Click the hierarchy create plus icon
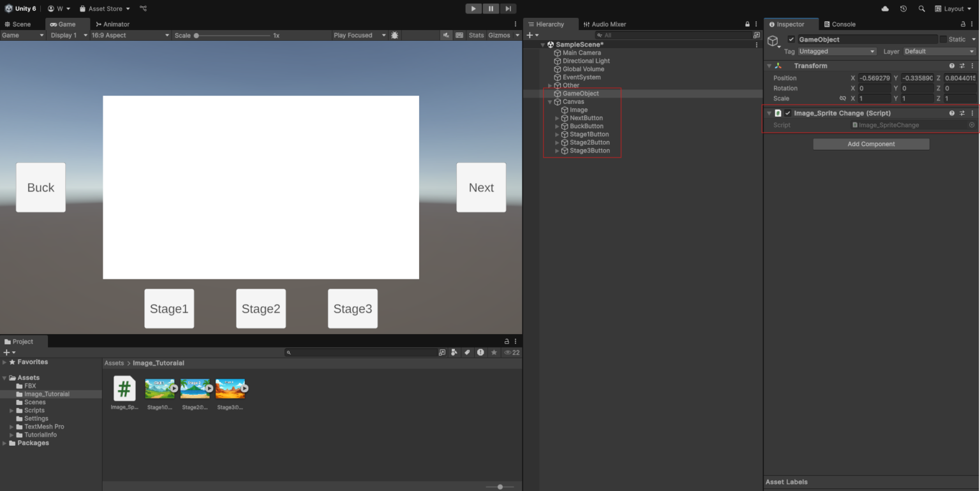 (x=529, y=35)
